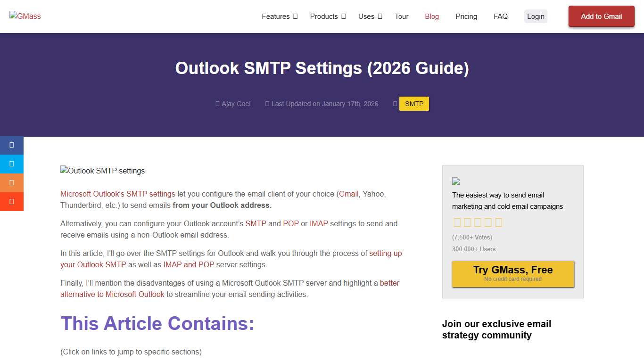Open the Ajay Goel author link
The height and width of the screenshot is (362, 644).
(236, 104)
